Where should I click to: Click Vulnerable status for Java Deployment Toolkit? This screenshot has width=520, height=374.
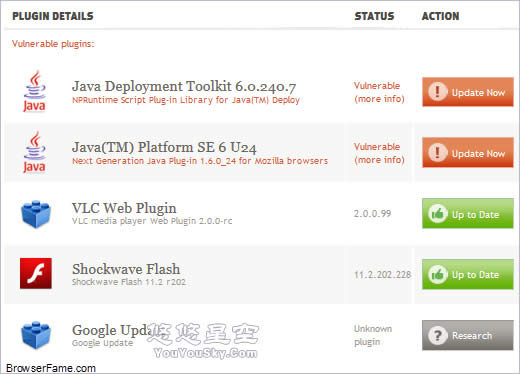(x=377, y=86)
